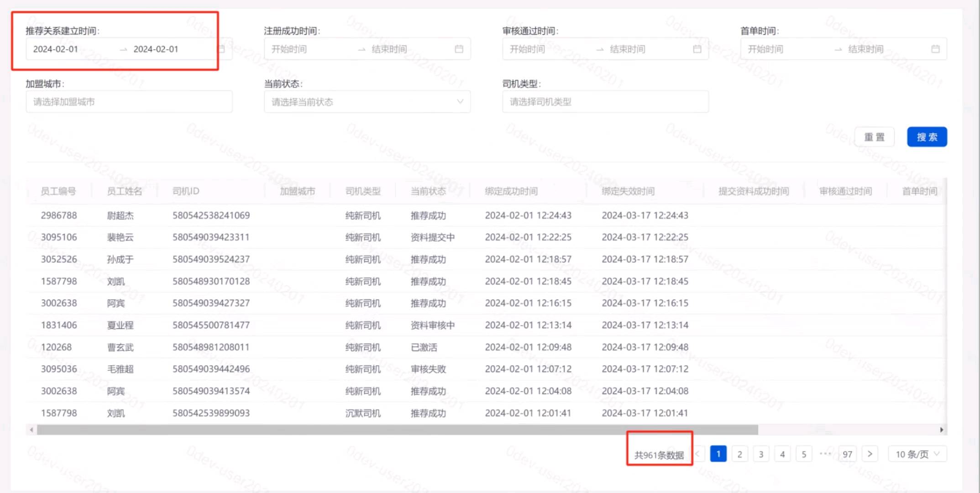Click 推荐关系建立时间 start date 2024-02-01
The image size is (980, 493).
click(x=56, y=49)
